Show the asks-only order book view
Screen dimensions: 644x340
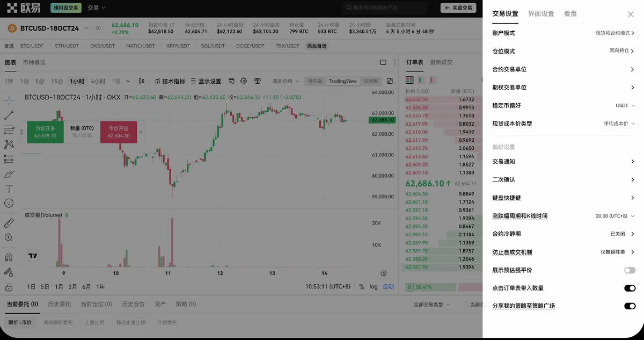pos(433,80)
